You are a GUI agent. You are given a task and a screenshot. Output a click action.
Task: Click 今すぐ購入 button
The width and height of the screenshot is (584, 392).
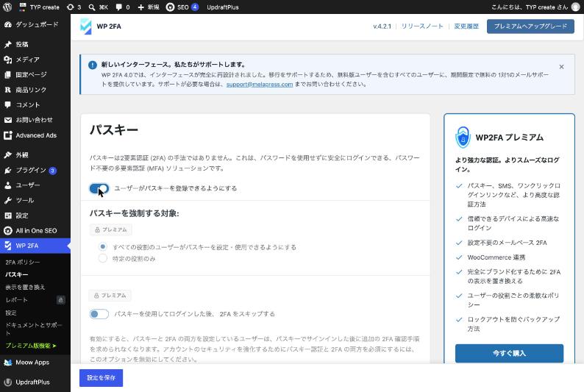509,353
